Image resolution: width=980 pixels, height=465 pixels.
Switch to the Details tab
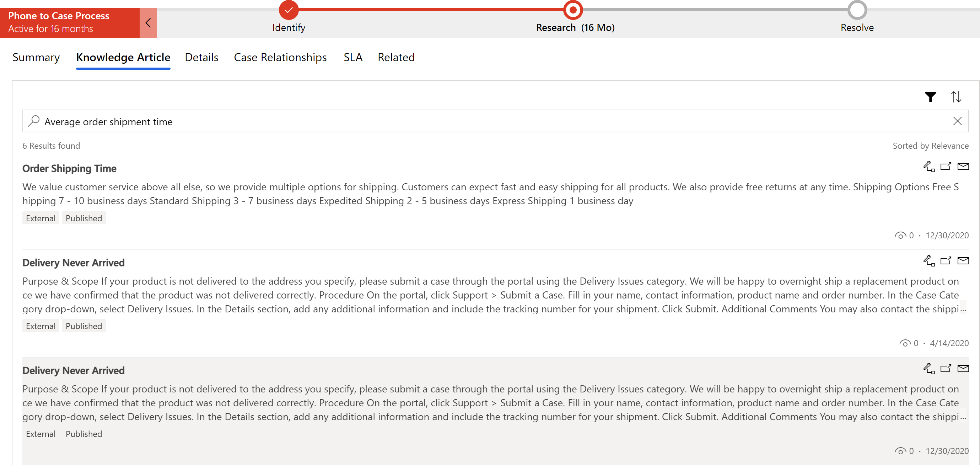pyautogui.click(x=202, y=57)
